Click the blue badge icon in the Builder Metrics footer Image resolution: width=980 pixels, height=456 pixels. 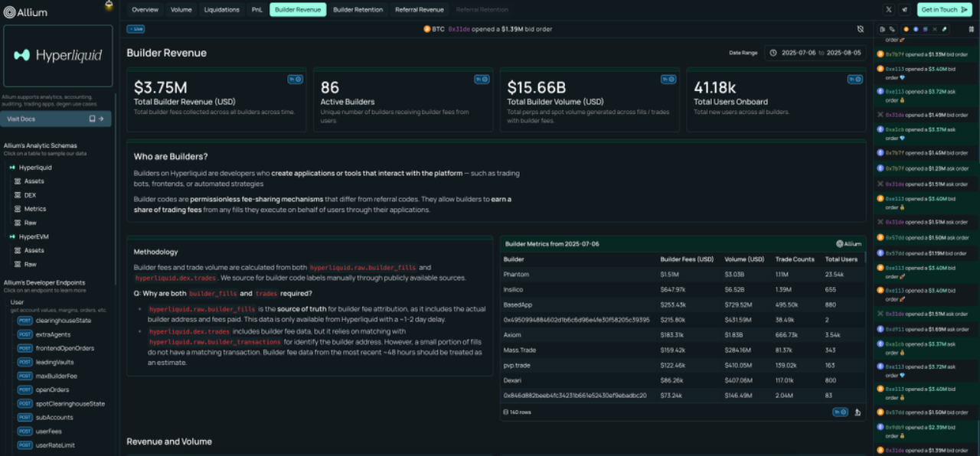841,412
